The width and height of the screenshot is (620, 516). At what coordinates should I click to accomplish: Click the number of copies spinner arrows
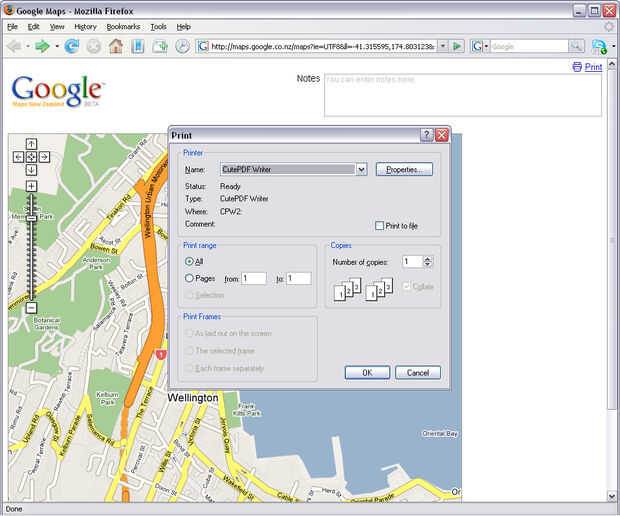point(427,261)
